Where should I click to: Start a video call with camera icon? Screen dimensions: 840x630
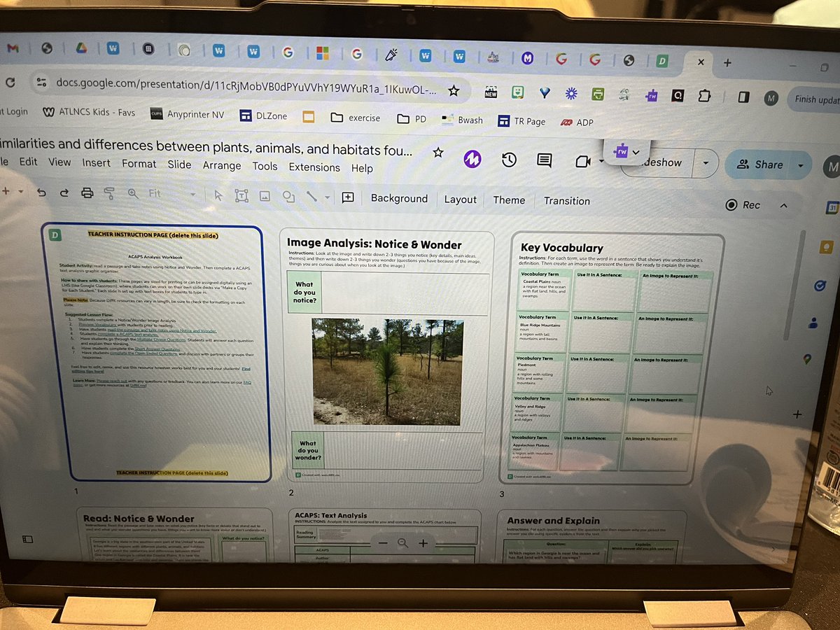pyautogui.click(x=582, y=162)
